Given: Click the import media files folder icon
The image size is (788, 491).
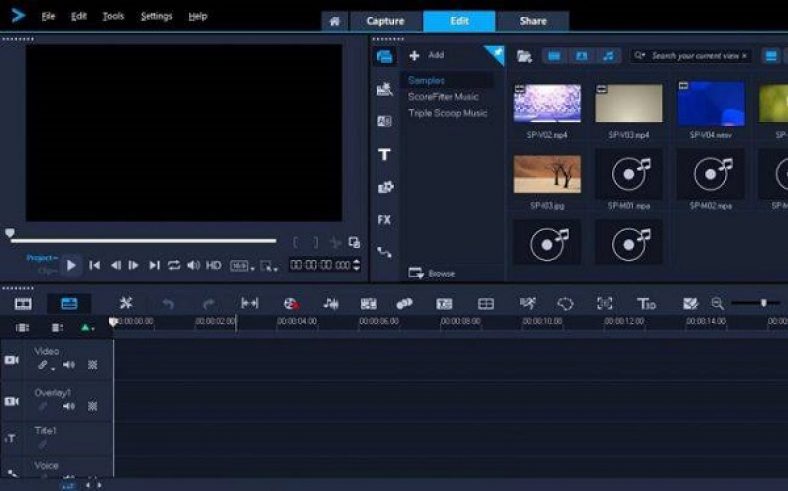Looking at the screenshot, I should tap(523, 56).
